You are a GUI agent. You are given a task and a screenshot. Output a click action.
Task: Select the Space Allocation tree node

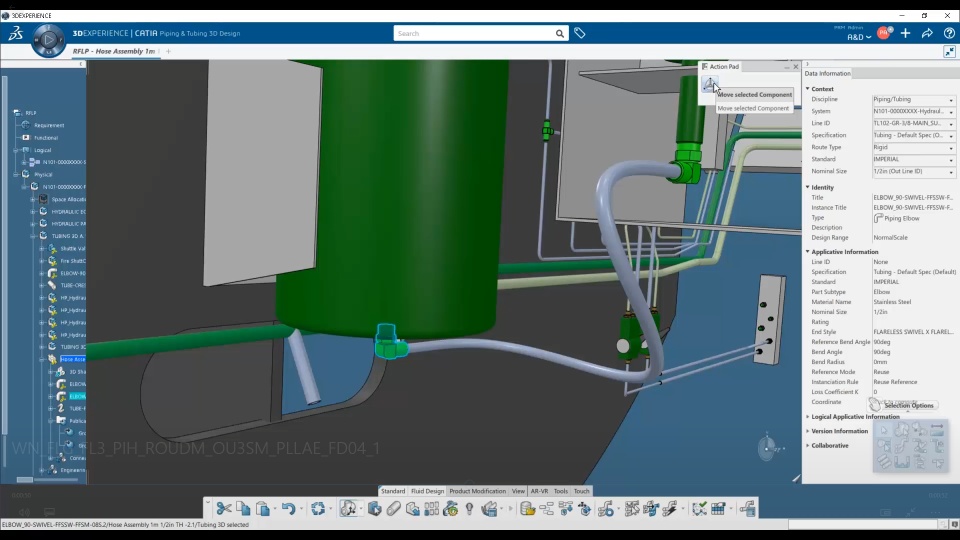coord(69,200)
